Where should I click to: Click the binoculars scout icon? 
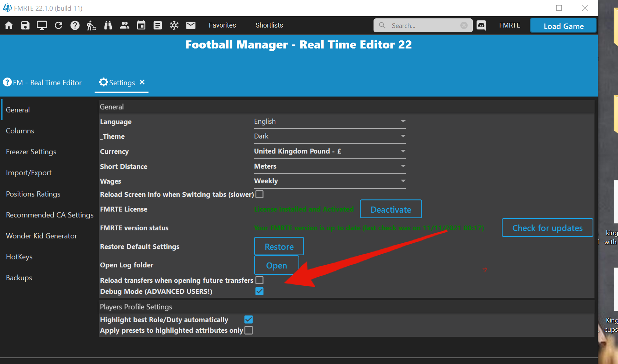tap(108, 25)
